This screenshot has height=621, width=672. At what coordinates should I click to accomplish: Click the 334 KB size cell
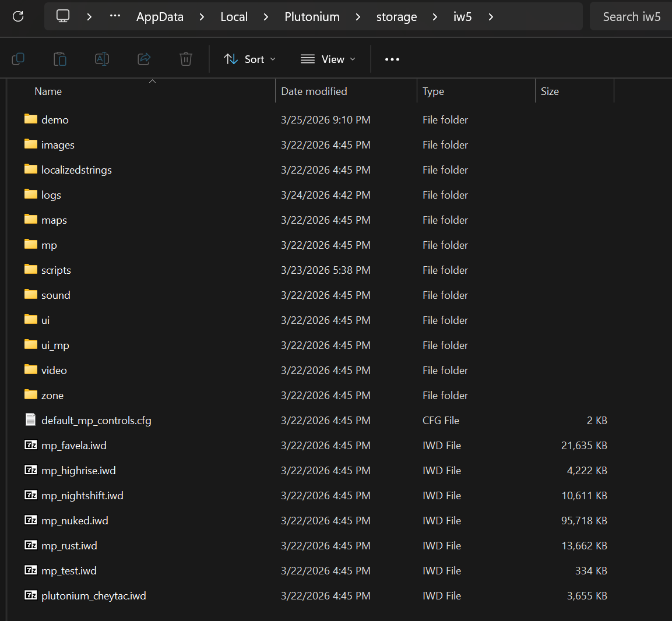point(591,570)
